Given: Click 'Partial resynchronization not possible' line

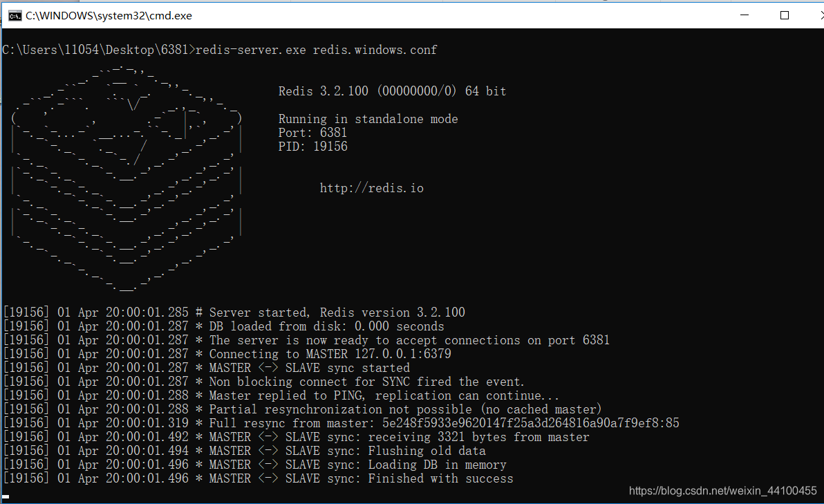Looking at the screenshot, I should (302, 409).
